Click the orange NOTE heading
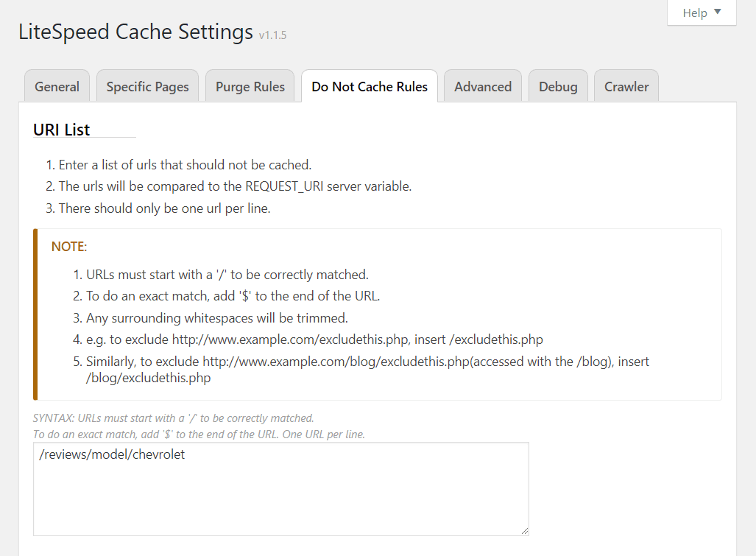Viewport: 756px width, 556px height. pyautogui.click(x=69, y=247)
